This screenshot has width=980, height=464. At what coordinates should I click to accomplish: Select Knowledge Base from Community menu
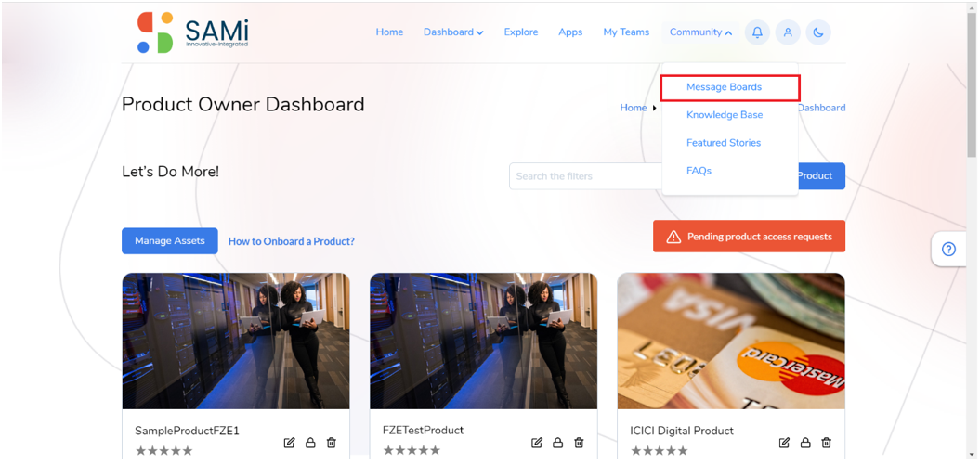[x=725, y=115]
